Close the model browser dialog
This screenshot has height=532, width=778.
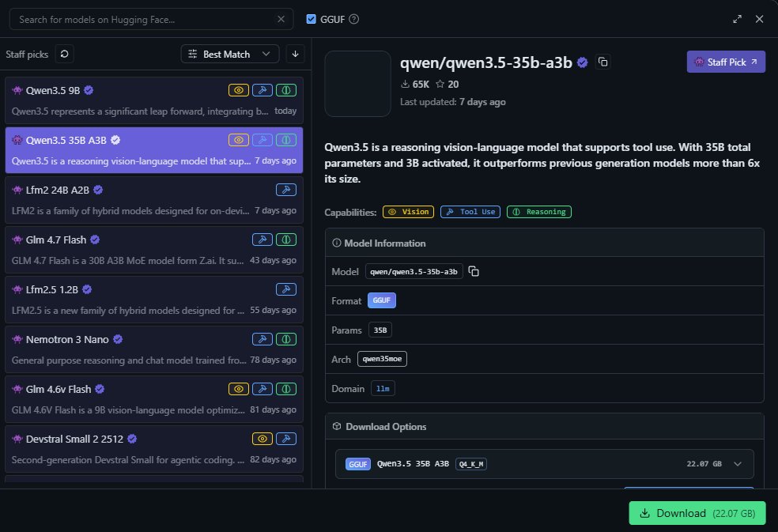[x=759, y=19]
